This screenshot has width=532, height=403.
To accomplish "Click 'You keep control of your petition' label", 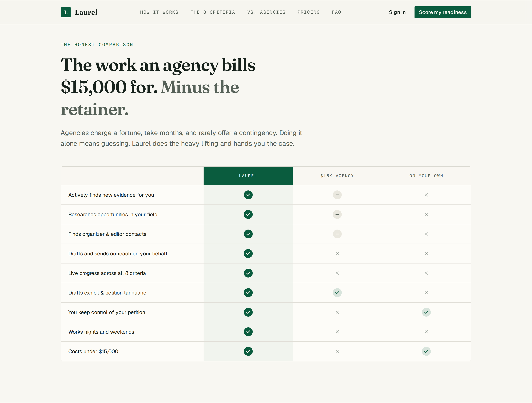I will tap(107, 312).
